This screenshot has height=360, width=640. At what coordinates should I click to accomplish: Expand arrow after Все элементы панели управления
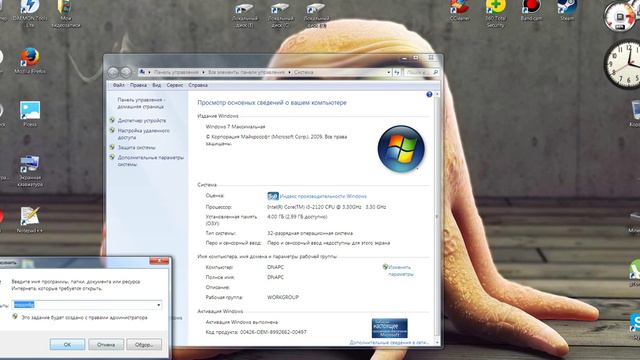point(289,72)
